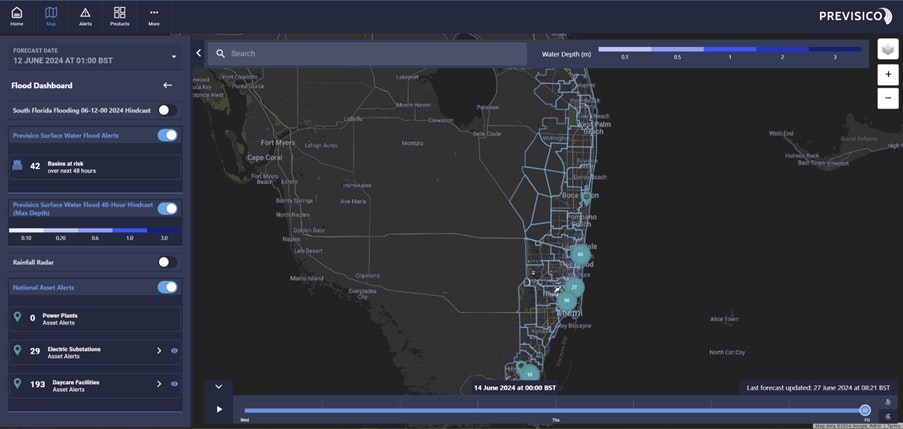Click the upper timeline speed icon
The width and height of the screenshot is (903, 429).
pyautogui.click(x=887, y=403)
